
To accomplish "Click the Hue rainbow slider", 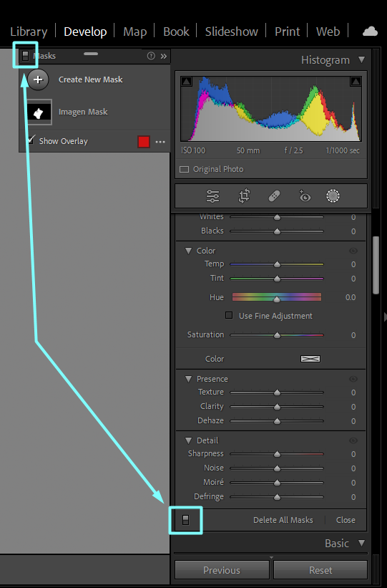I will tap(277, 297).
